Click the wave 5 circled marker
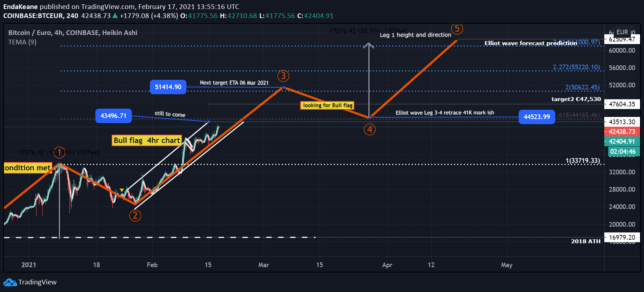 tap(457, 29)
